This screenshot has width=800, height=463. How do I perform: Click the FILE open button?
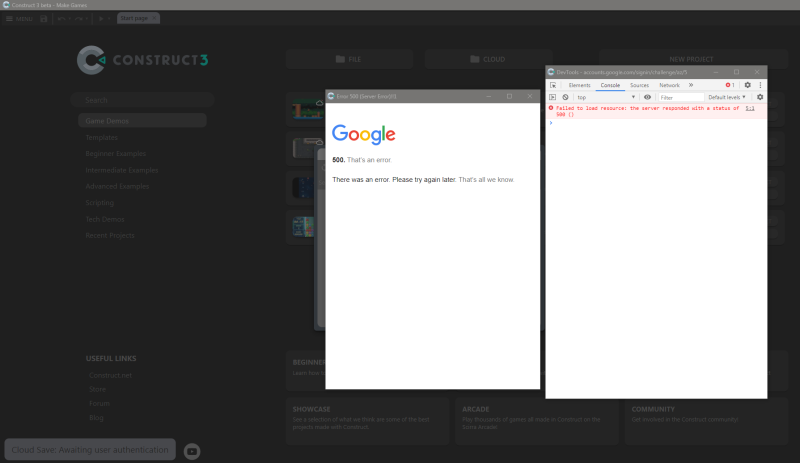(x=349, y=59)
